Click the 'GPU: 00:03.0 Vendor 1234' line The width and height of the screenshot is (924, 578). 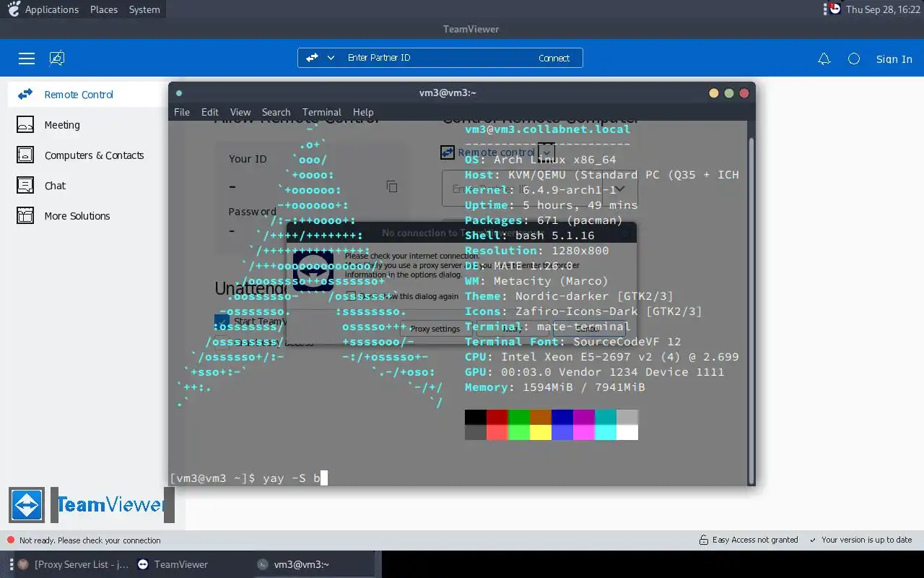point(595,372)
